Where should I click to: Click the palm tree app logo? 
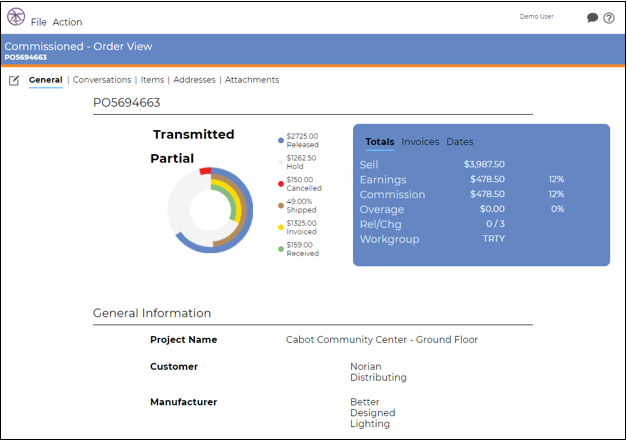(16, 17)
